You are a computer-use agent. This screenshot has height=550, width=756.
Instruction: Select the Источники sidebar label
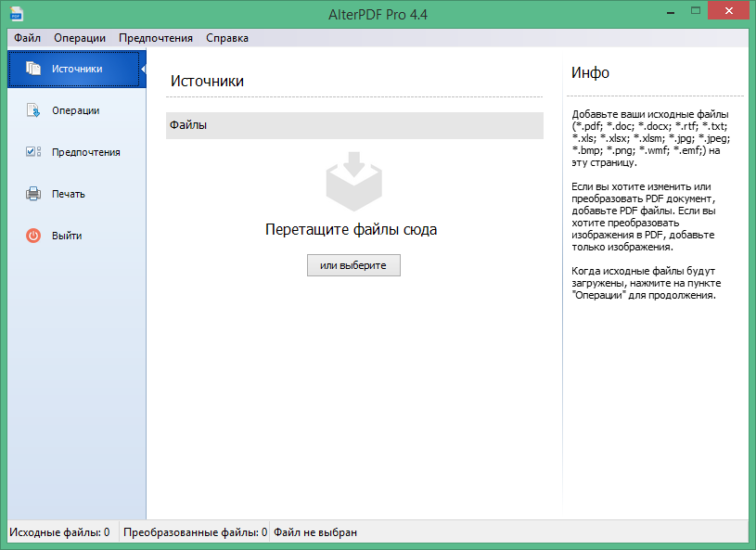pyautogui.click(x=77, y=69)
